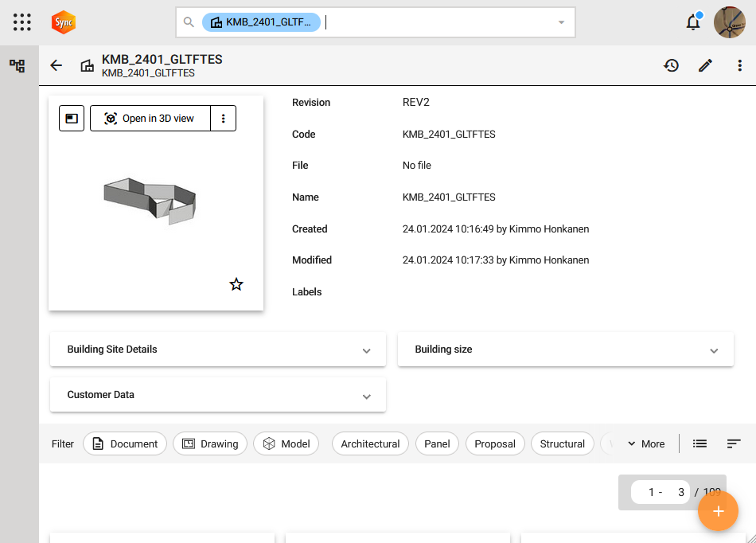Toggle the favorite star on preview
The height and width of the screenshot is (543, 756).
[236, 284]
